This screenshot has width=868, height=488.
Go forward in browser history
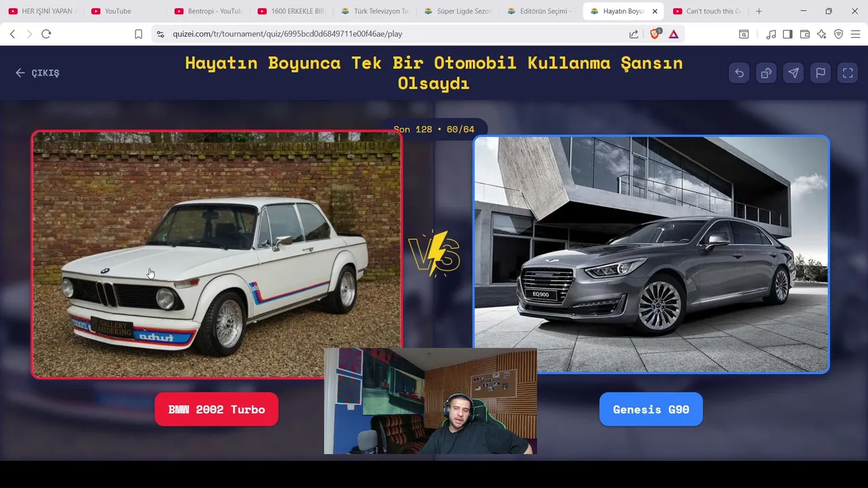[29, 34]
